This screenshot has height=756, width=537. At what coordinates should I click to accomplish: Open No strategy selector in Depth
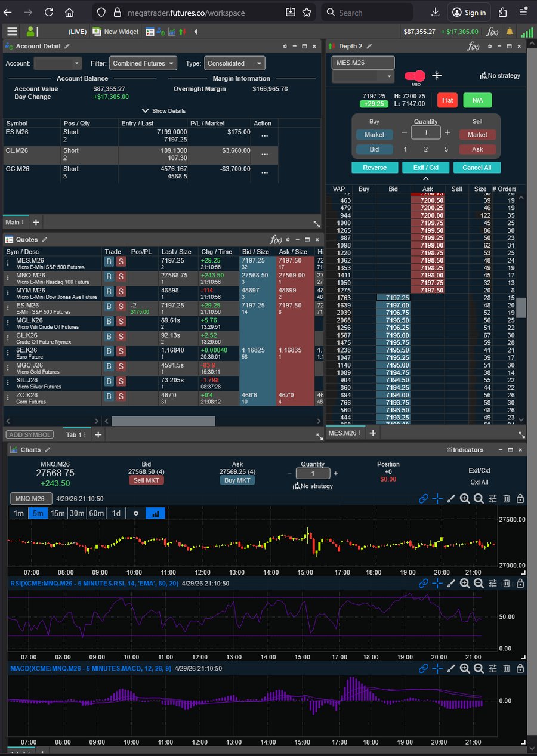point(500,75)
